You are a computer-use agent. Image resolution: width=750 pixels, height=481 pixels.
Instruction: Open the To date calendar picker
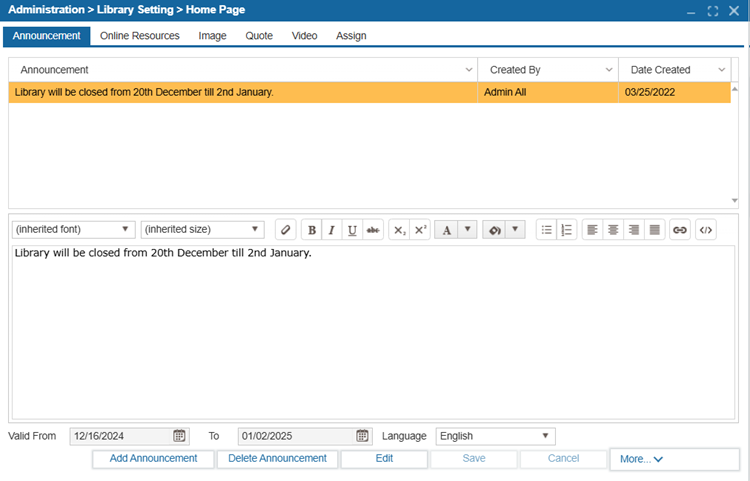click(x=362, y=436)
